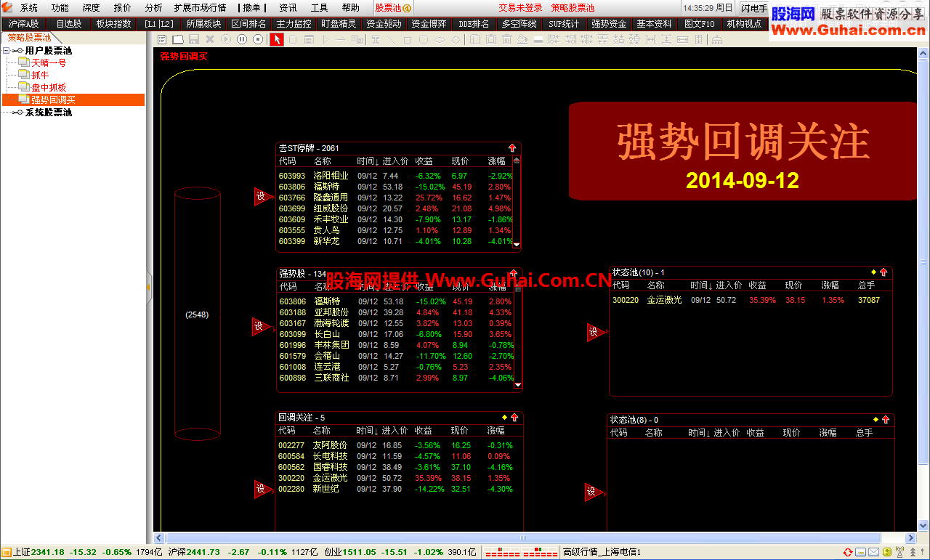Click the 交易未登录 link
The image size is (930, 560).
point(520,8)
